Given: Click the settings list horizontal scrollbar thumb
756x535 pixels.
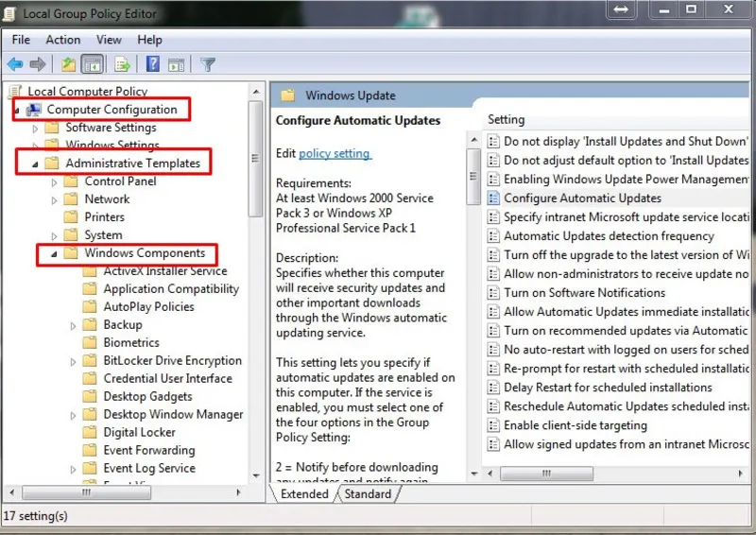Looking at the screenshot, I should pyautogui.click(x=546, y=474).
